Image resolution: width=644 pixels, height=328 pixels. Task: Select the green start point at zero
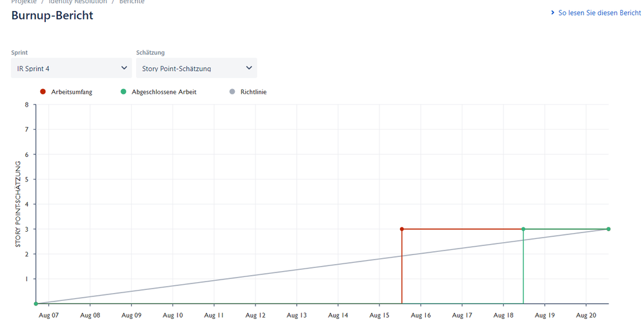tap(35, 303)
